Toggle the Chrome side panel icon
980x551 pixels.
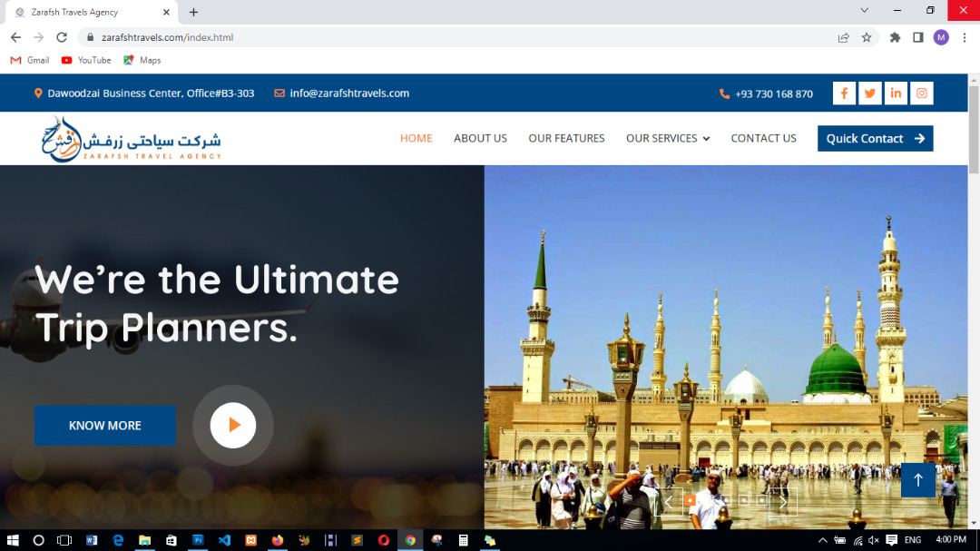[918, 37]
